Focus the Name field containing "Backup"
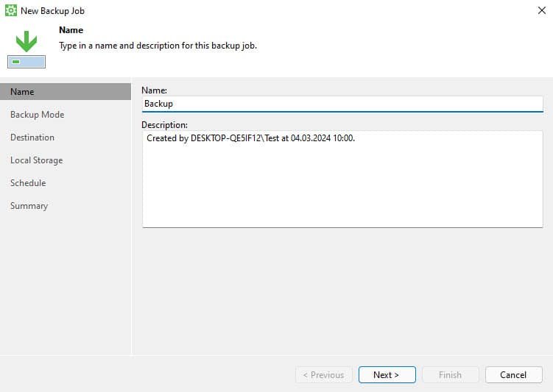The height and width of the screenshot is (392, 553). pos(342,104)
